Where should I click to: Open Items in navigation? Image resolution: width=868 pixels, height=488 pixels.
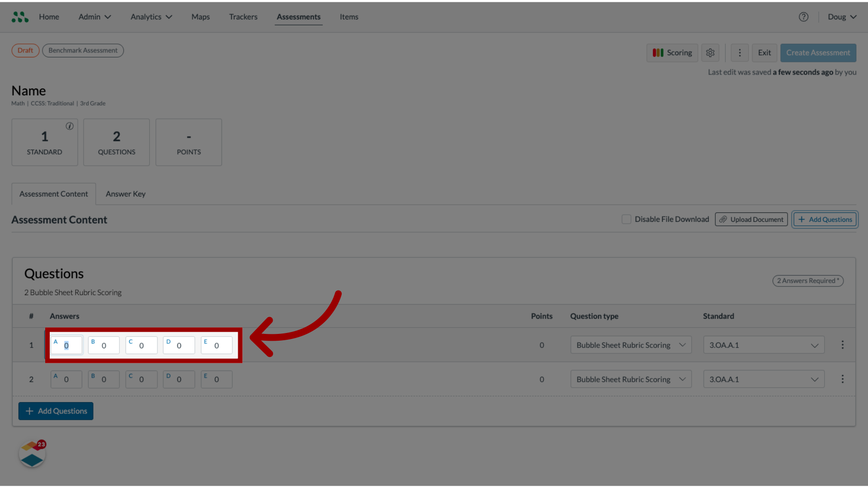point(349,17)
